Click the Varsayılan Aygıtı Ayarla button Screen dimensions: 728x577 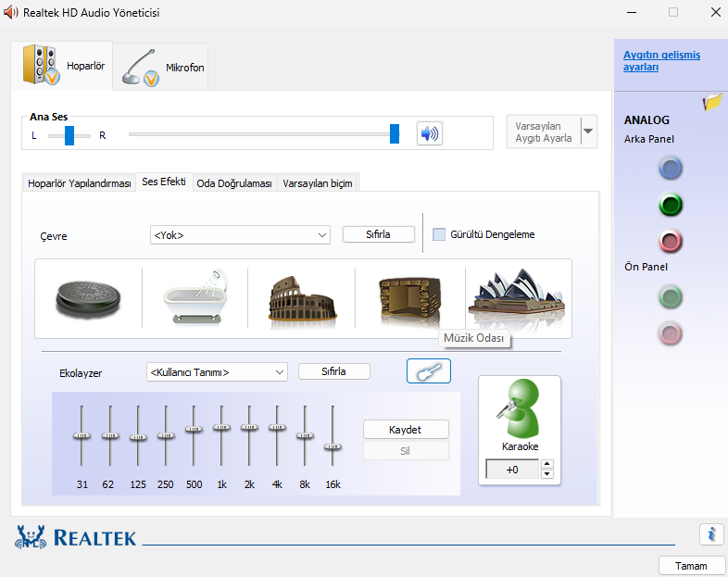(543, 132)
